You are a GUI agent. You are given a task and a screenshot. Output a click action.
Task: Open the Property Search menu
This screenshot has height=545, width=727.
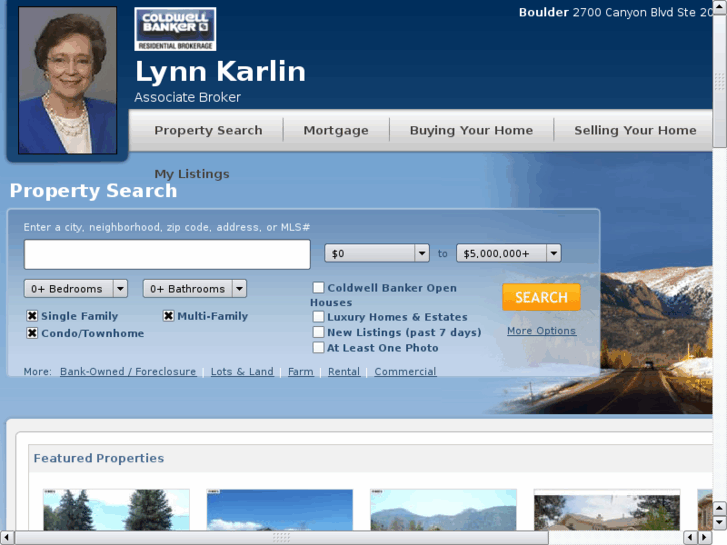click(x=208, y=130)
